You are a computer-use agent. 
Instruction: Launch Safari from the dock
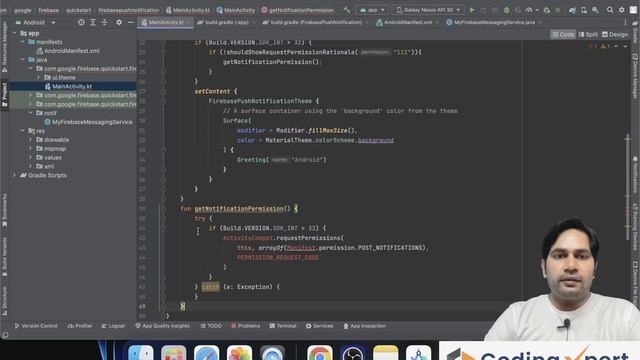207,353
